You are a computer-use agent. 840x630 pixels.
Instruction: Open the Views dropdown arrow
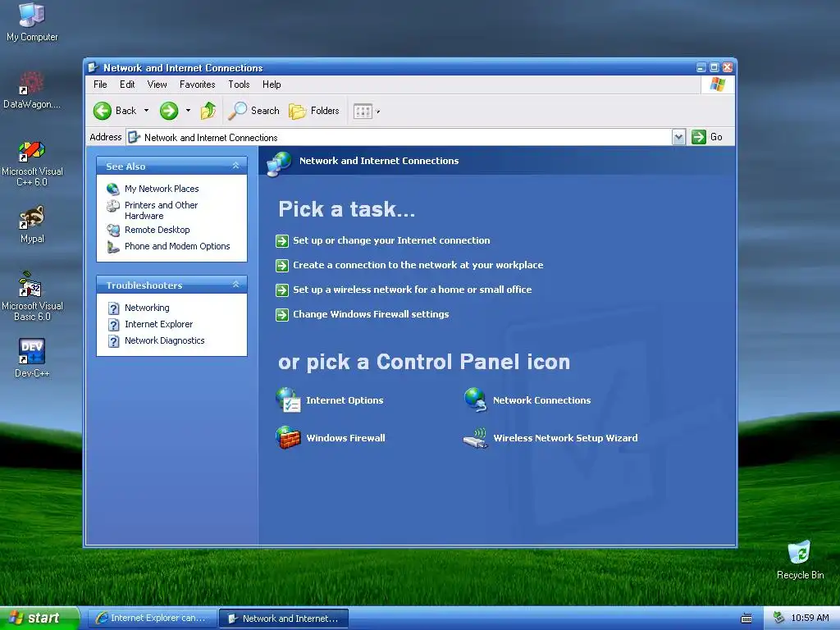pyautogui.click(x=377, y=112)
